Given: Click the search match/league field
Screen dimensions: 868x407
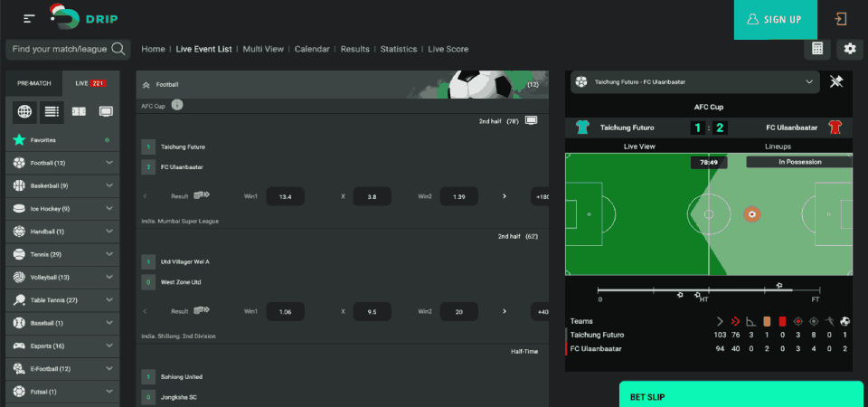Looking at the screenshot, I should point(68,49).
